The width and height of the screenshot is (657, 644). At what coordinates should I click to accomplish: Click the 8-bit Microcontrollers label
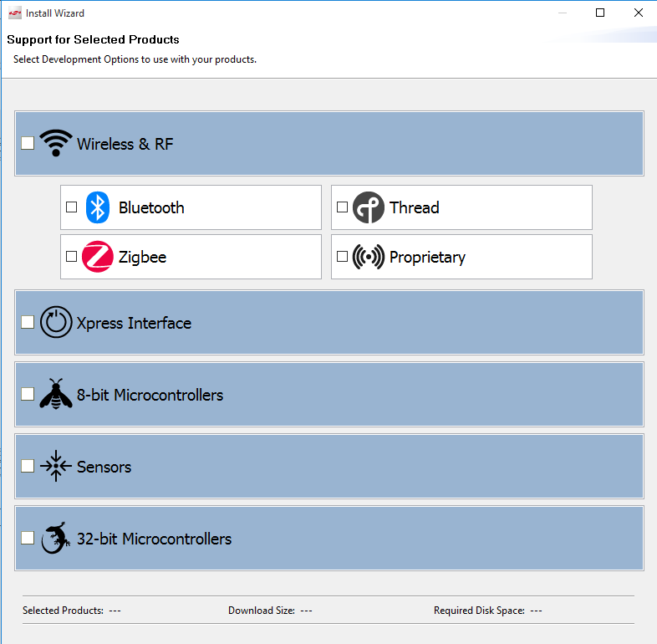click(150, 395)
